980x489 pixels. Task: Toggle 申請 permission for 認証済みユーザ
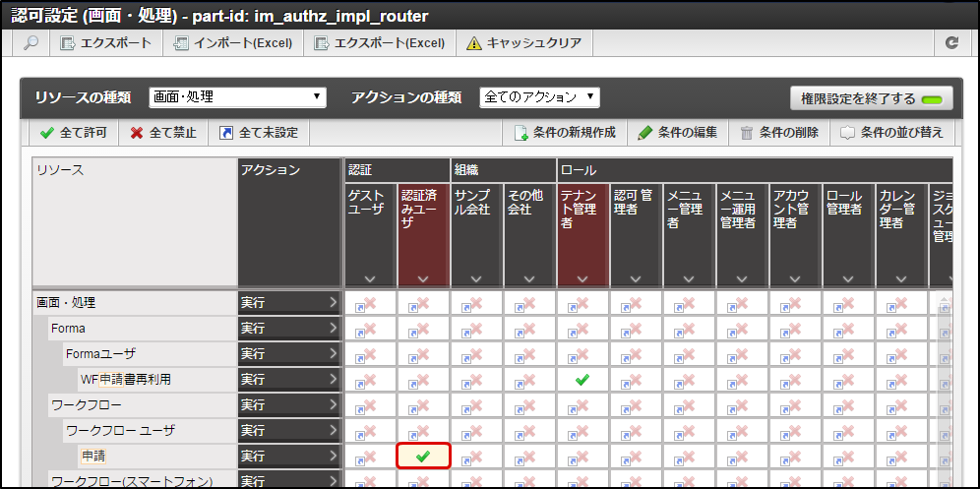coord(423,457)
